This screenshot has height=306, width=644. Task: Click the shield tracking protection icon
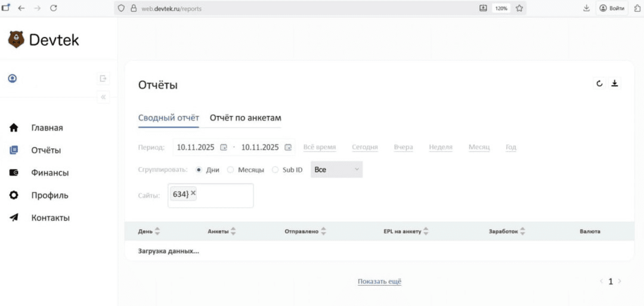tap(121, 8)
